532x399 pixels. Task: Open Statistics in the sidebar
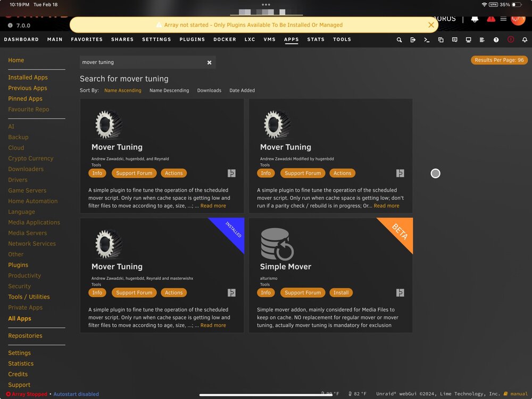pos(21,364)
